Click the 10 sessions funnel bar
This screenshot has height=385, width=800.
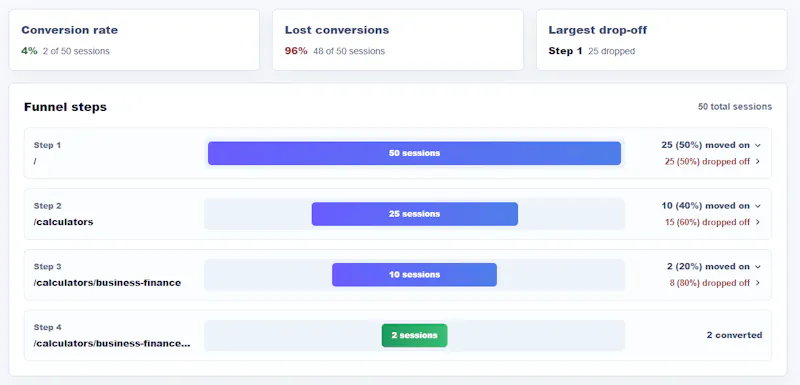coord(414,274)
